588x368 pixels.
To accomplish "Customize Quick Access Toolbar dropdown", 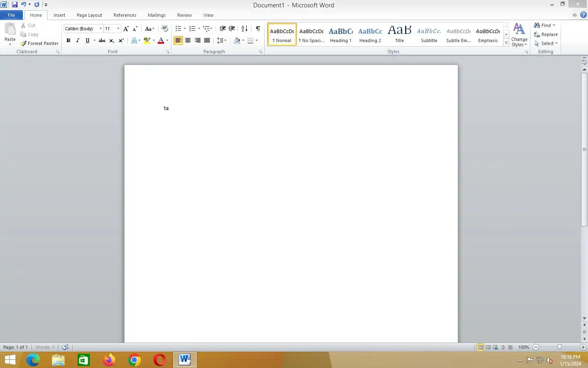I will (x=46, y=5).
